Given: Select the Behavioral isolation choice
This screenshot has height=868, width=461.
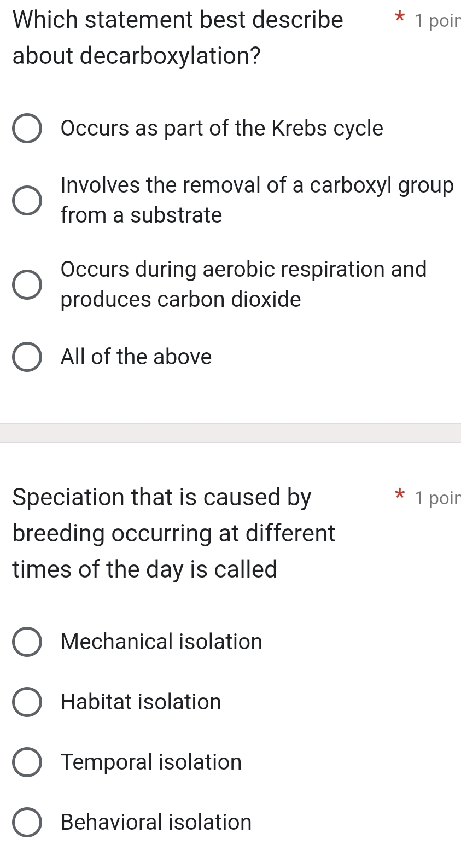Looking at the screenshot, I should [27, 822].
